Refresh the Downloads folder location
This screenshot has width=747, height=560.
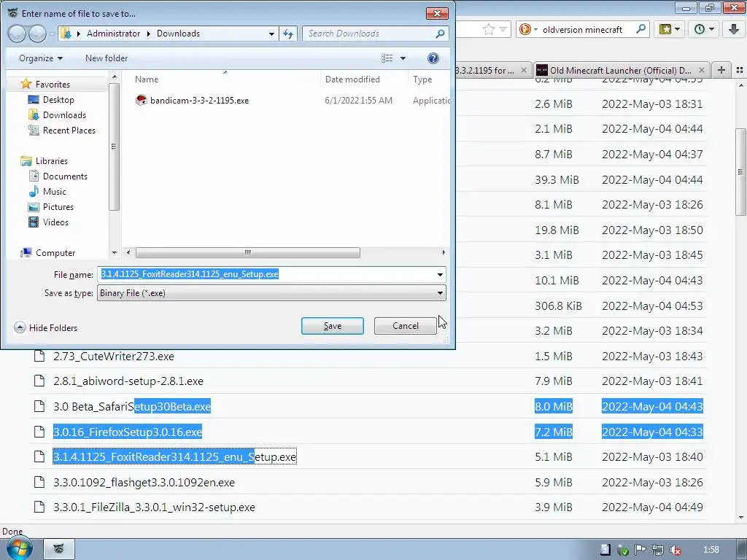pyautogui.click(x=288, y=34)
